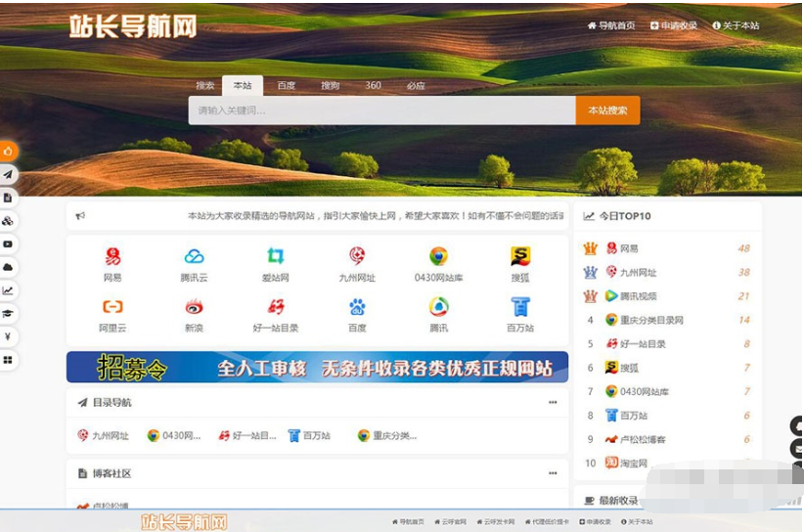Select the 百度 search tab

(x=287, y=86)
